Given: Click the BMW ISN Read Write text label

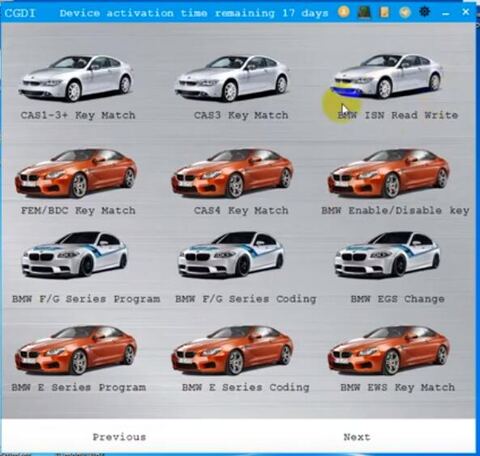Looking at the screenshot, I should click(x=398, y=115).
